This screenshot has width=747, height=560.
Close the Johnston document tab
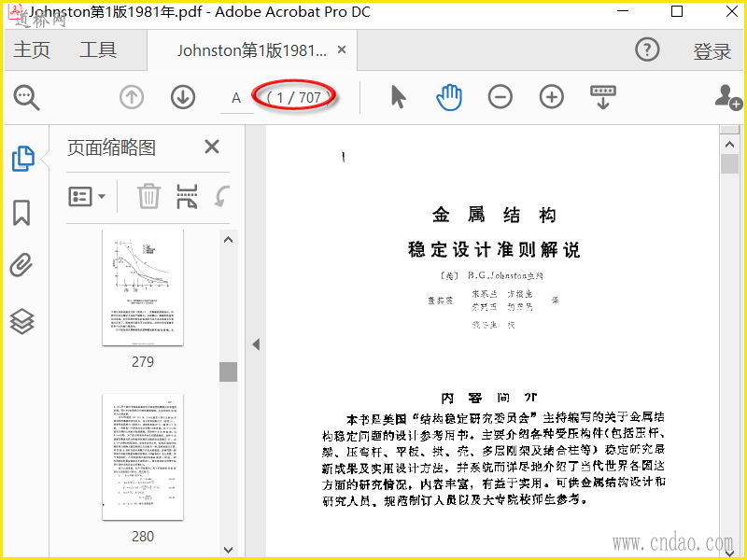pyautogui.click(x=342, y=49)
